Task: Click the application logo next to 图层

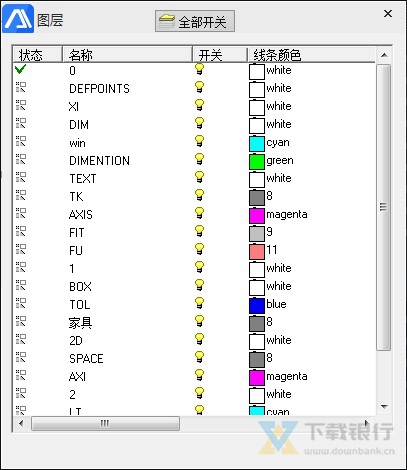Action: pyautogui.click(x=18, y=19)
